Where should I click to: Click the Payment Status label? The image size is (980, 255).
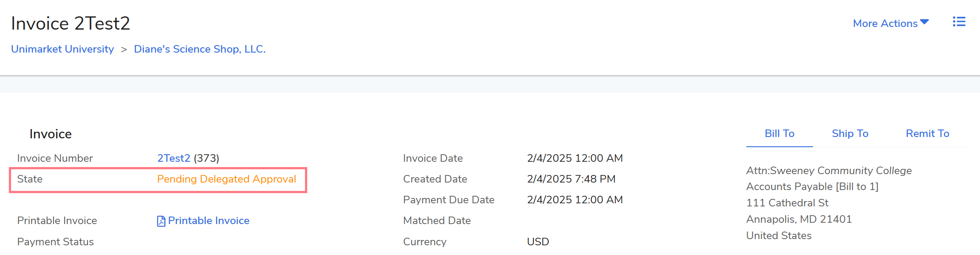tap(55, 242)
